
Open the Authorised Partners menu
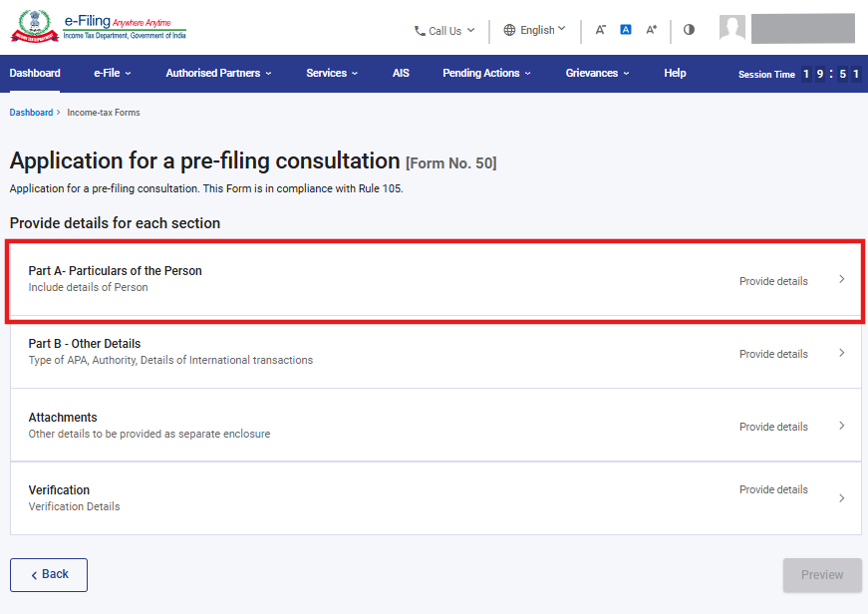[x=218, y=73]
